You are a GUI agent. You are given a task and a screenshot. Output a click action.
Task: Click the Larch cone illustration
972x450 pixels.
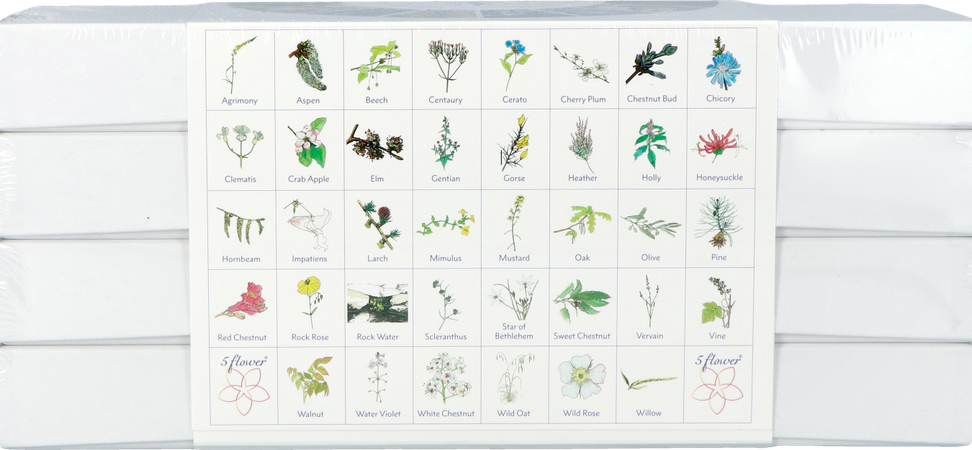coord(379,224)
